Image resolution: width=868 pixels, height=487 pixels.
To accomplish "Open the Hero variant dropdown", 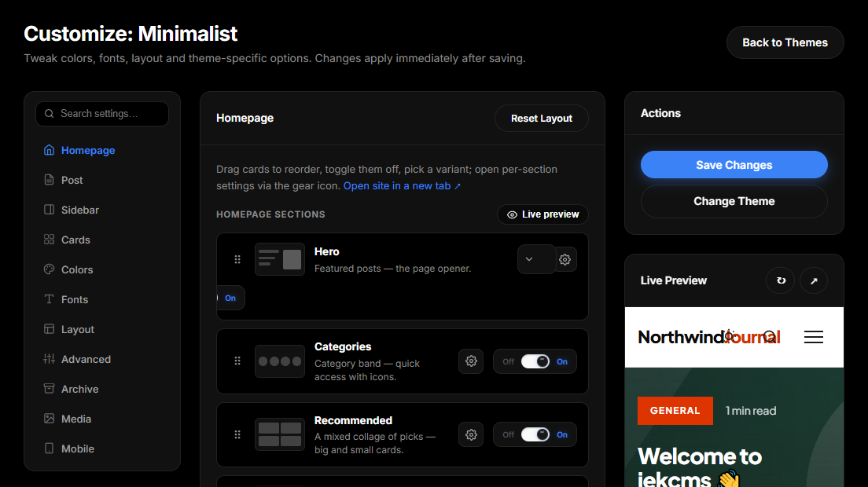I will [536, 259].
